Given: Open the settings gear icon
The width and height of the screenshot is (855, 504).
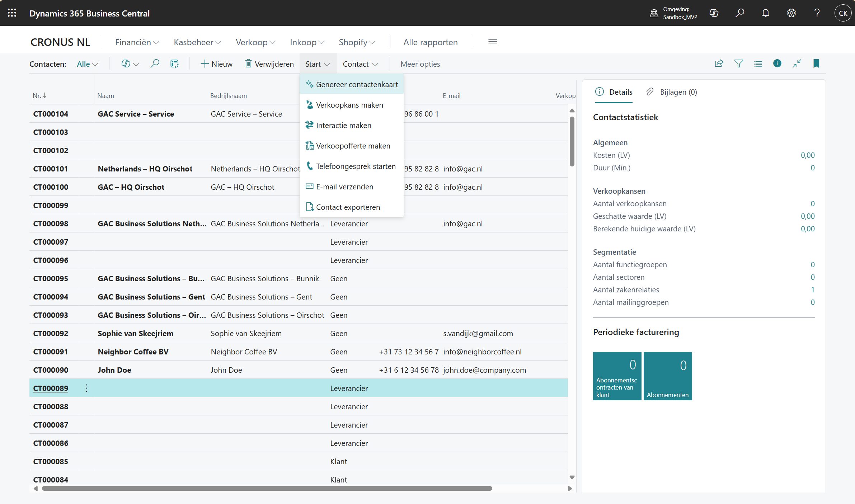Looking at the screenshot, I should 791,13.
